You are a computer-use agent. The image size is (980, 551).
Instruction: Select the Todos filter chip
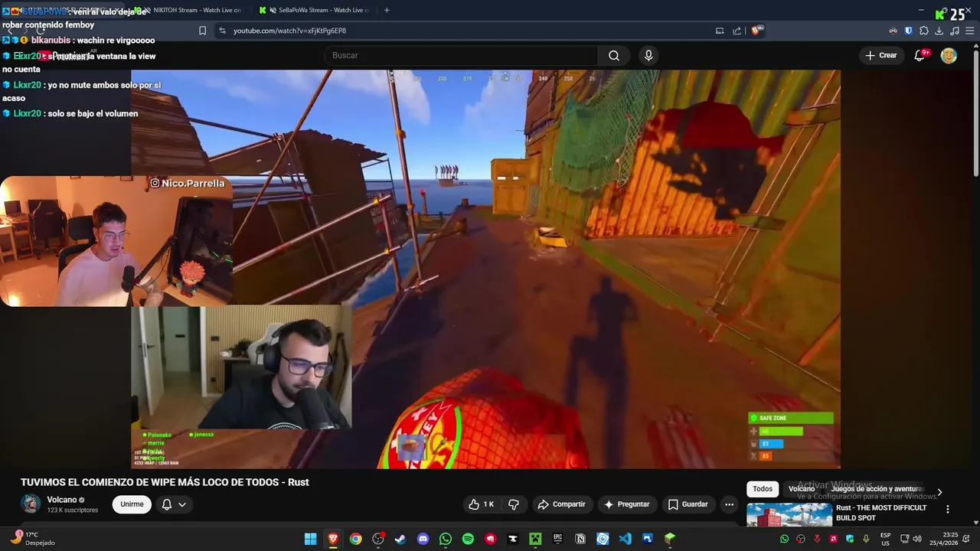click(x=763, y=489)
